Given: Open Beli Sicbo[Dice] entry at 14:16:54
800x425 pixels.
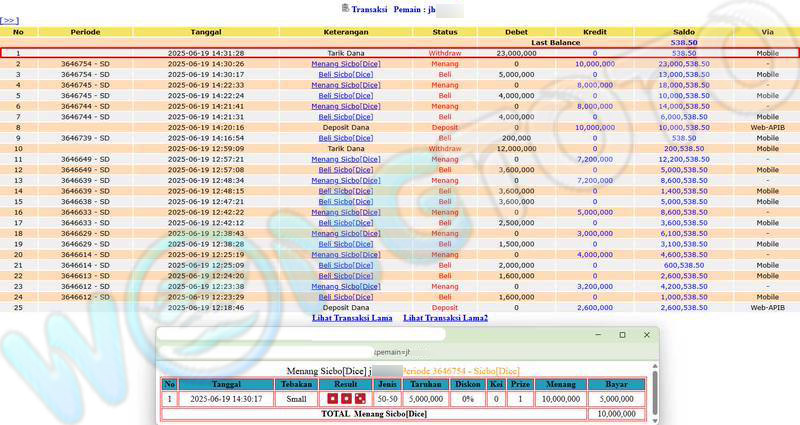Looking at the screenshot, I should 345,138.
